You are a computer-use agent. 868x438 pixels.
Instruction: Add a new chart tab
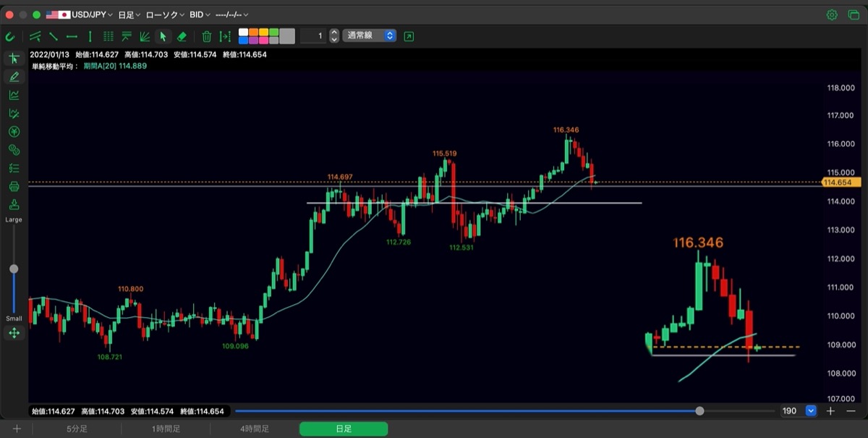(x=17, y=429)
